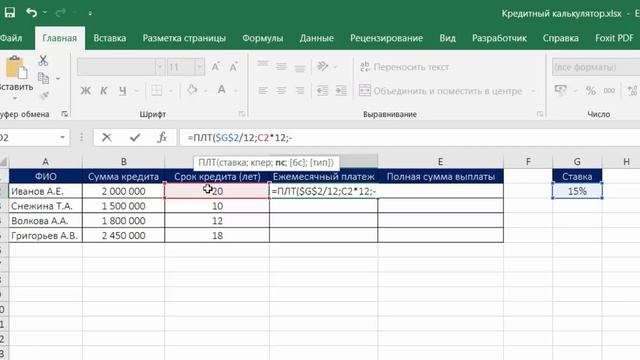
Task: Switch to the Вид ribbon tab
Action: [x=447, y=38]
